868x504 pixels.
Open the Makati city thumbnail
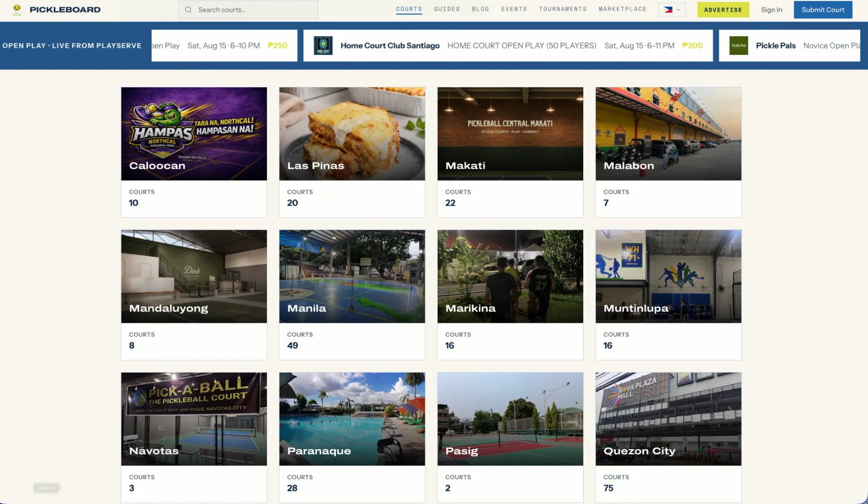(x=510, y=134)
